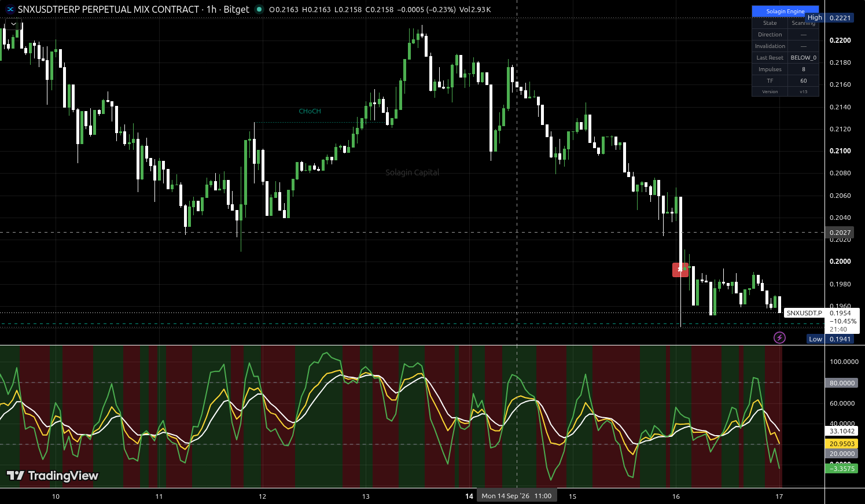Click the 0.2100 price axis label
865x504 pixels.
[840, 151]
